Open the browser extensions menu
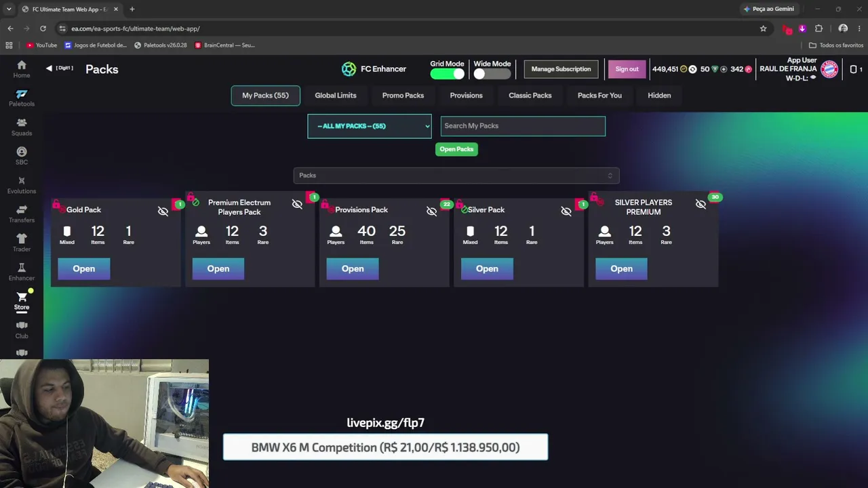 pyautogui.click(x=818, y=28)
